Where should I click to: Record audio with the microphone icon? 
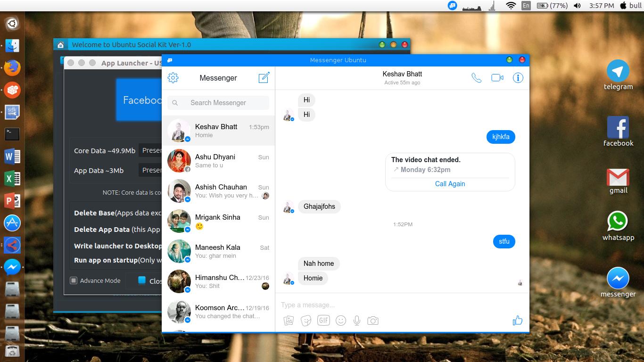(356, 320)
